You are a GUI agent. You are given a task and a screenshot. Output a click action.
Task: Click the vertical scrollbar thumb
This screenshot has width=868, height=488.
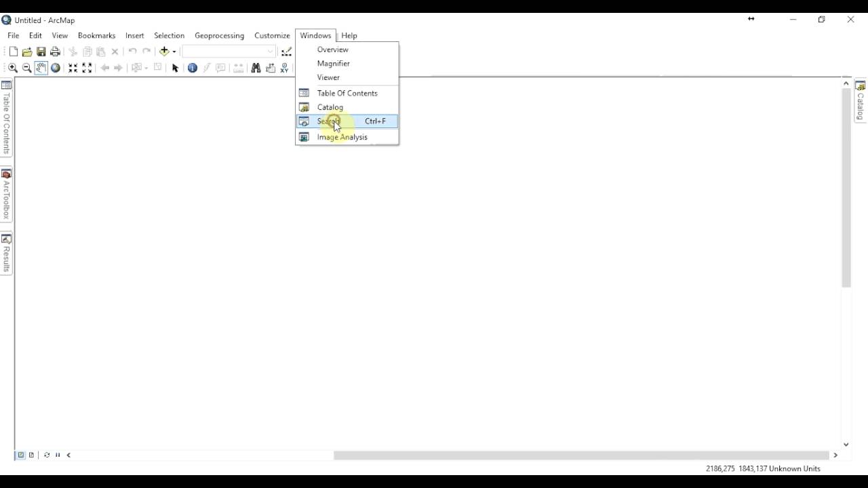tap(846, 188)
